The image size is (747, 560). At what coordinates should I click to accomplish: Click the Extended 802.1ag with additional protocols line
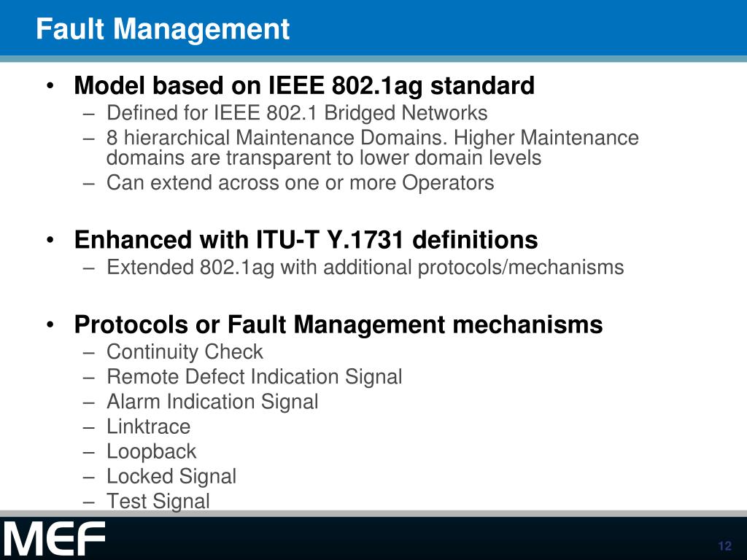365,267
